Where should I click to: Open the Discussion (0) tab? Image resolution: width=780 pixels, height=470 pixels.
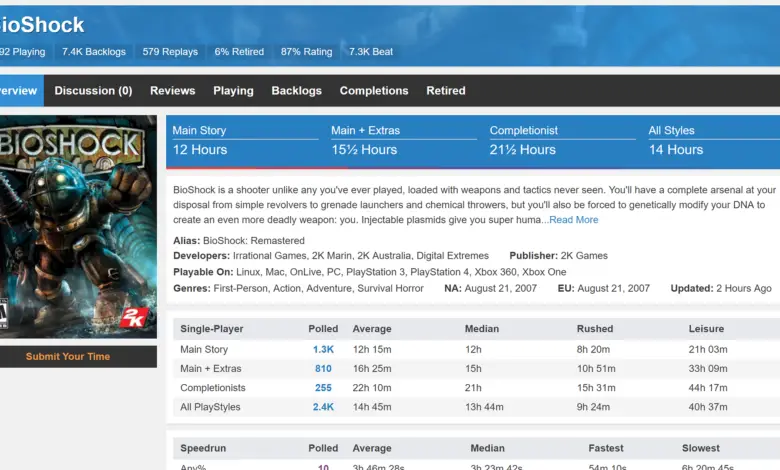click(93, 91)
